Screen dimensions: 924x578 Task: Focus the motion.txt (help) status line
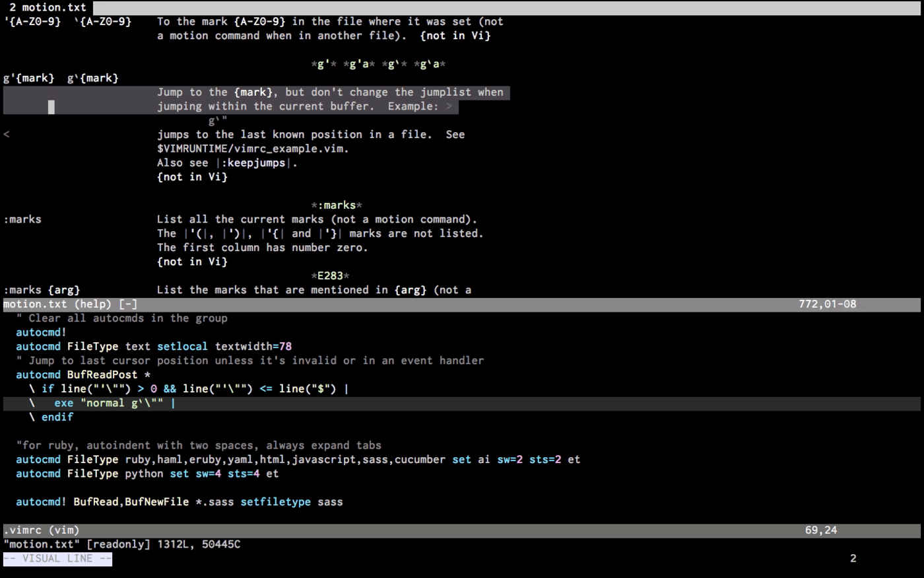tap(70, 305)
